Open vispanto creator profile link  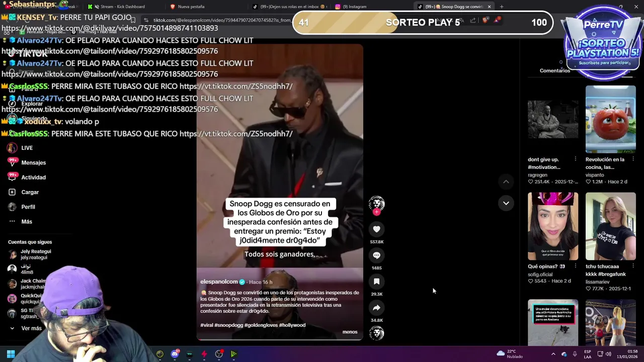[595, 175]
